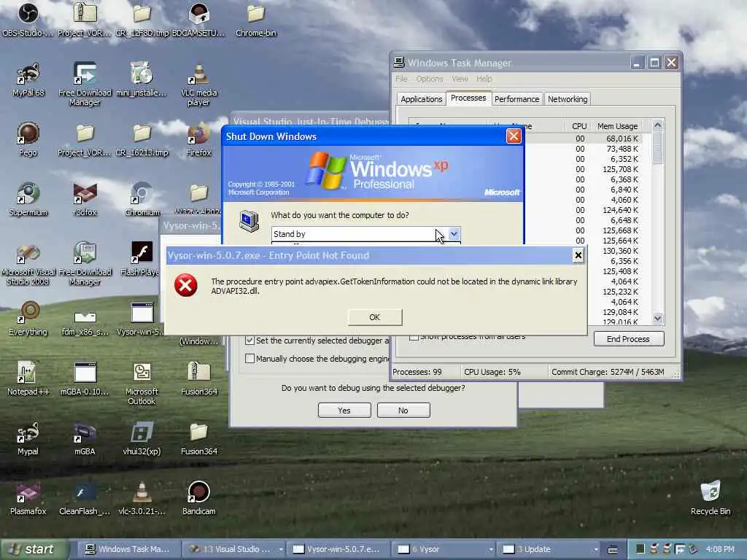Open the View menu in Task Manager
This screenshot has height=560, width=747.
coord(460,79)
